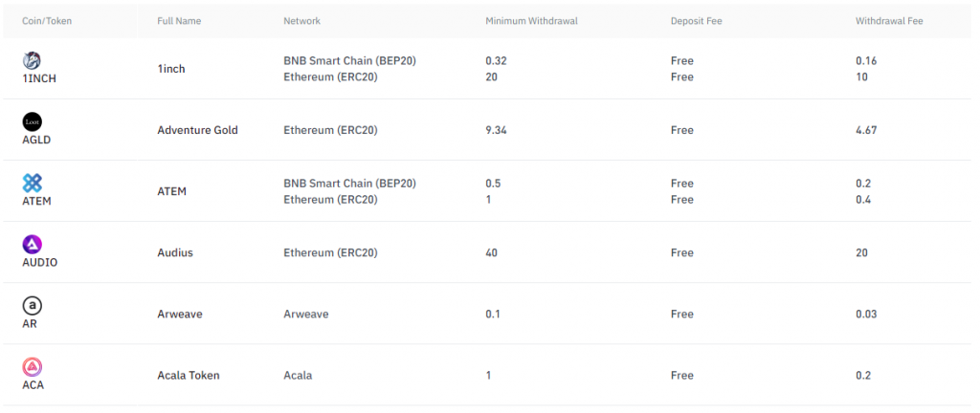Click the Deposit Fee column header

(x=696, y=21)
